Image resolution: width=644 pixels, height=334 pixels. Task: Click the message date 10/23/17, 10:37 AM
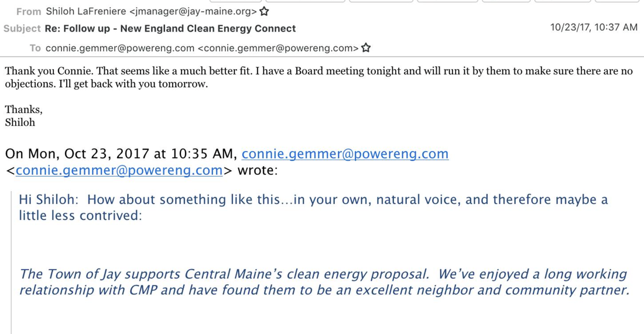(594, 27)
